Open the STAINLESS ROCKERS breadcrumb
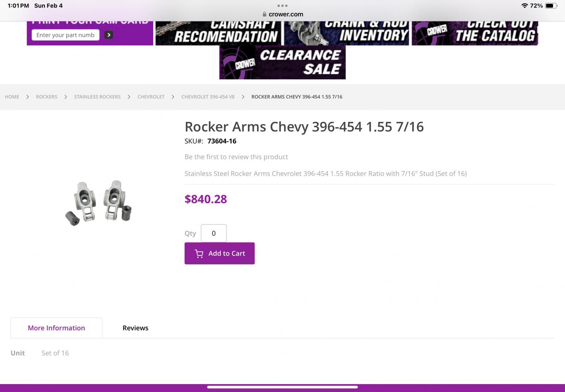The image size is (565, 392). [x=97, y=97]
